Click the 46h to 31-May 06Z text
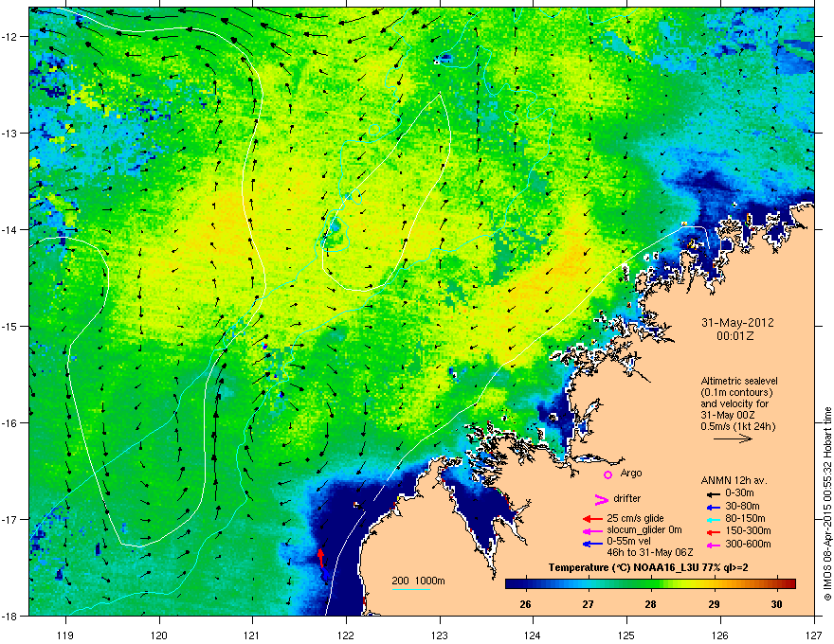 [x=650, y=552]
